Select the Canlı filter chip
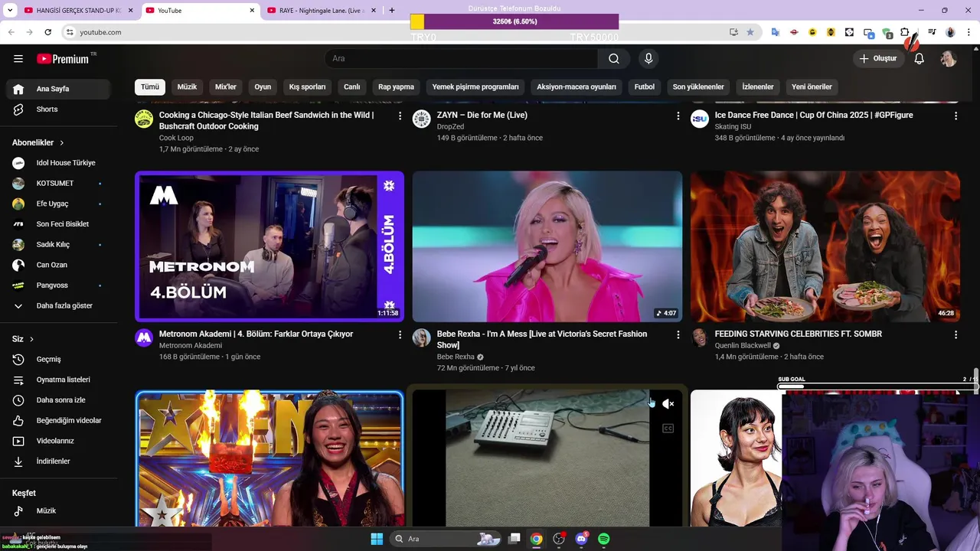 (x=352, y=86)
